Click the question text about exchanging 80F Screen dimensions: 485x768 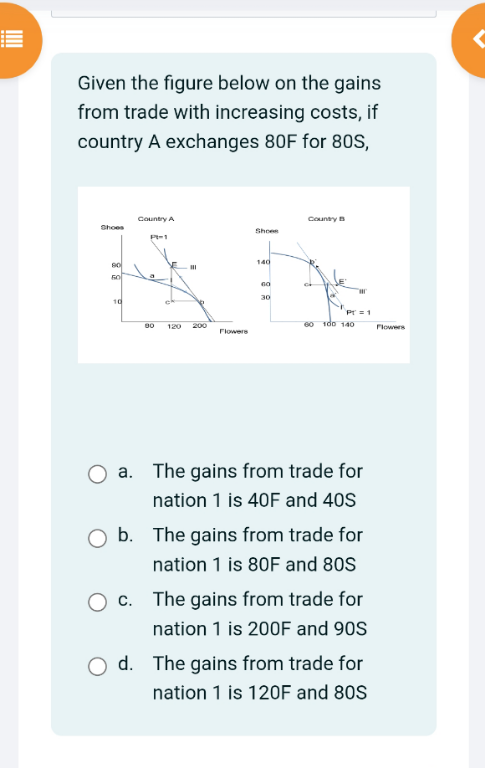click(229, 113)
